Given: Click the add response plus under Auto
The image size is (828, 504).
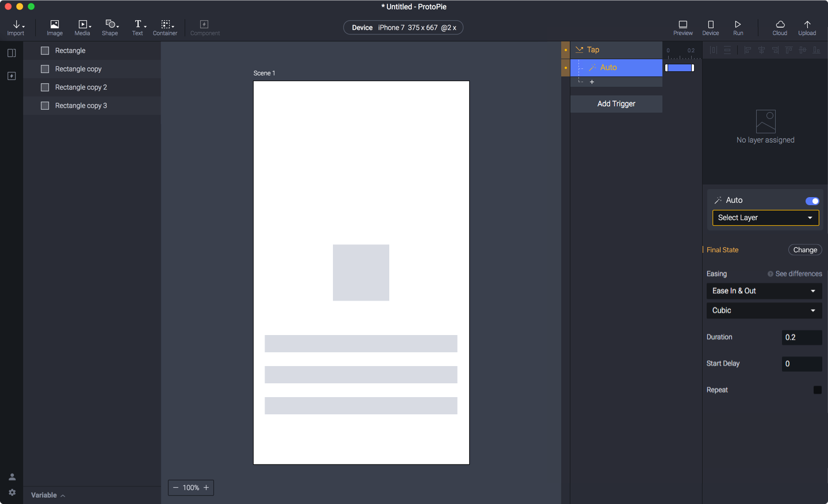Looking at the screenshot, I should 592,82.
